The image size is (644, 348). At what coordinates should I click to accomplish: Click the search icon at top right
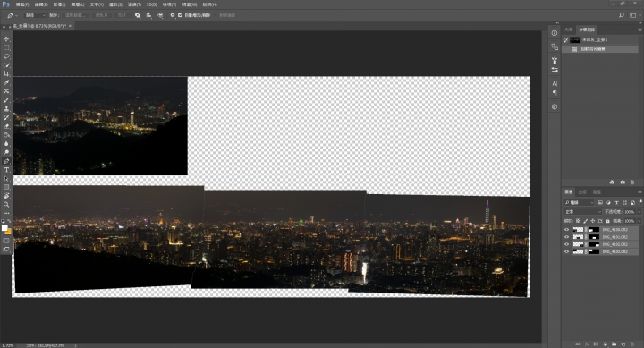[x=622, y=15]
